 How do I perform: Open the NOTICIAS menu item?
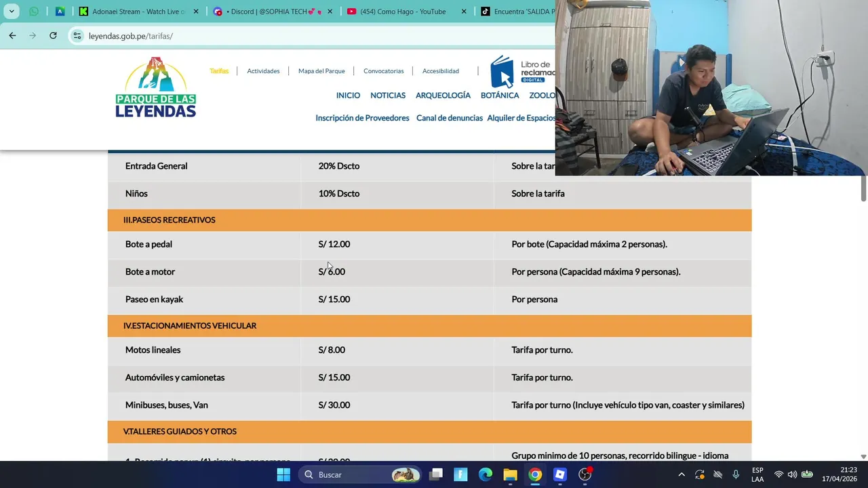click(x=388, y=96)
